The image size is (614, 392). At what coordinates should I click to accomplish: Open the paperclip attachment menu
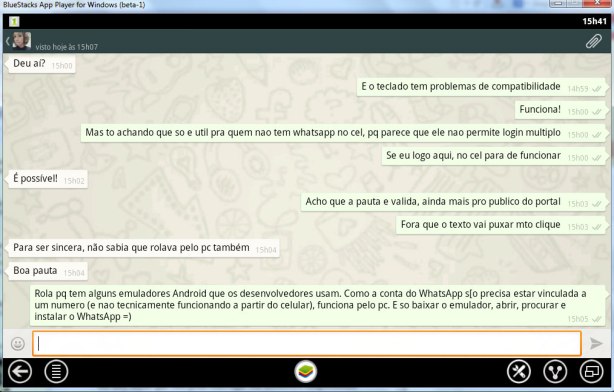594,41
